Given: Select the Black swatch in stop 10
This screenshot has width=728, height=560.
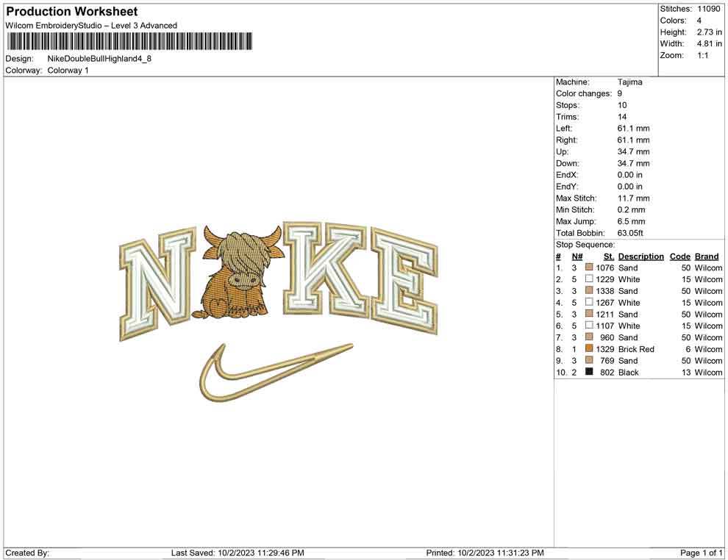Looking at the screenshot, I should pyautogui.click(x=589, y=372).
